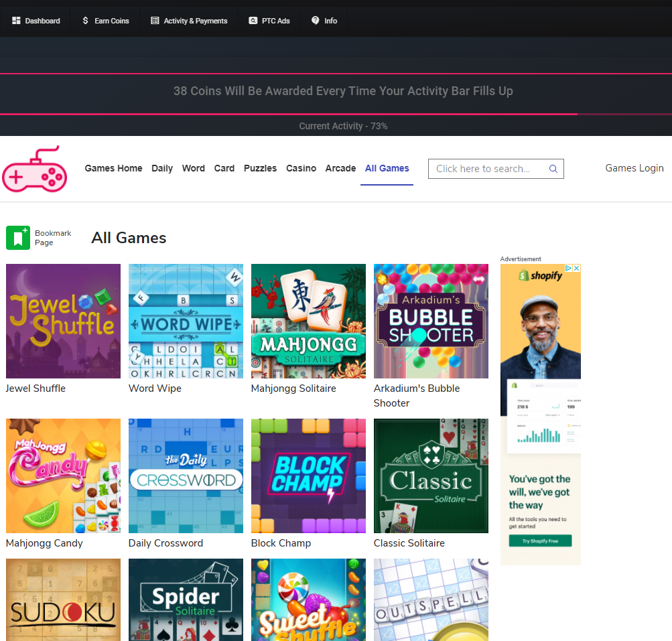Open Sweet Shuffle game thumbnail
This screenshot has width=672, height=641.
[308, 600]
